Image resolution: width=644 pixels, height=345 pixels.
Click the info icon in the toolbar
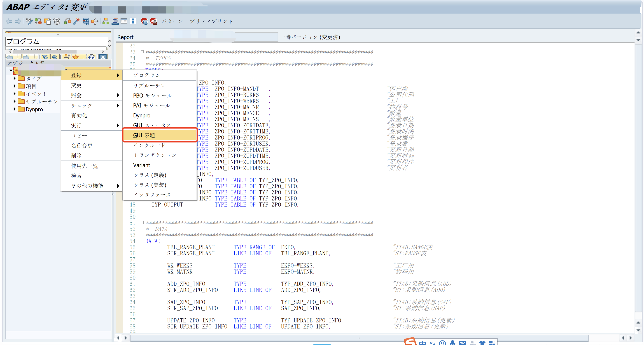tap(133, 21)
